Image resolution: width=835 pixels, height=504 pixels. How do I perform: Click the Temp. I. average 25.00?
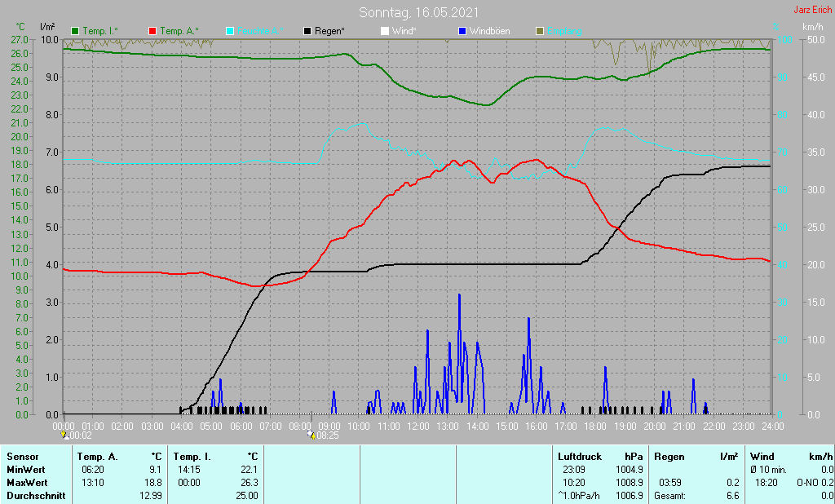(247, 496)
